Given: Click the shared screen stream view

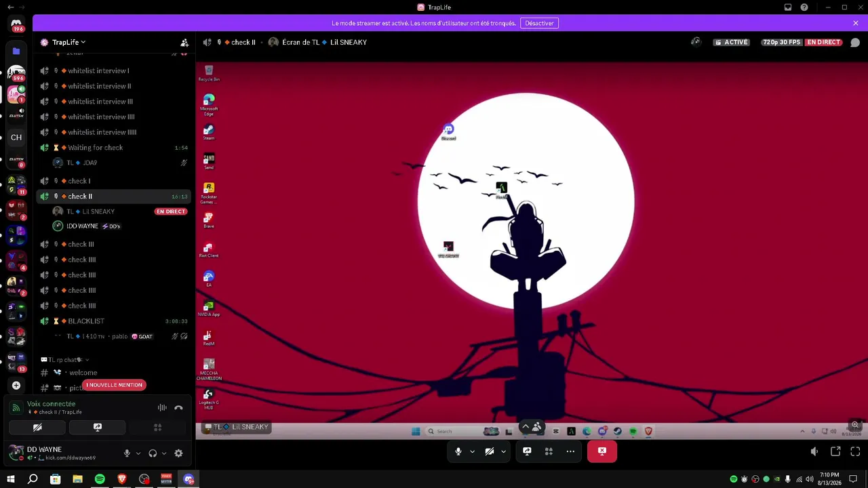Looking at the screenshot, I should point(531,249).
